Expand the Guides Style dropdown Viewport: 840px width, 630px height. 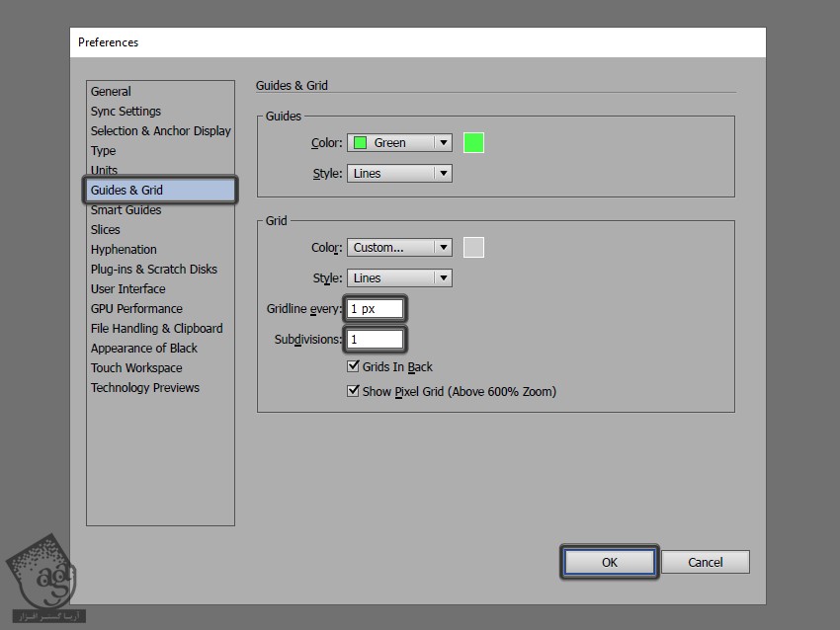click(x=399, y=173)
